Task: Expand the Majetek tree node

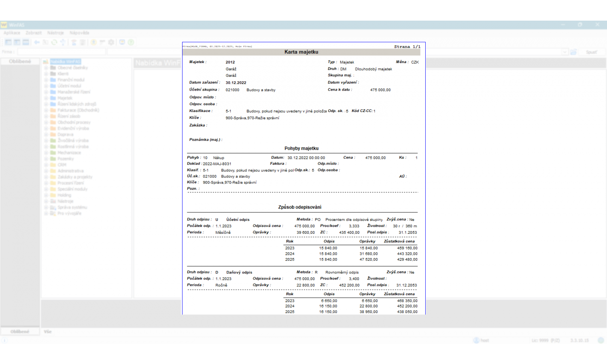Action: tap(46, 98)
